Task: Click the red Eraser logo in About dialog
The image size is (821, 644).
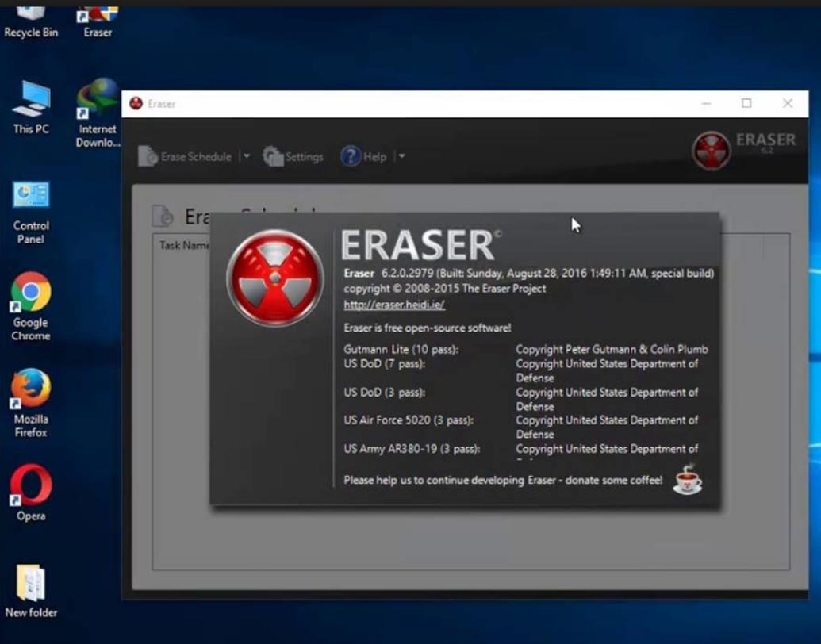Action: tap(274, 278)
